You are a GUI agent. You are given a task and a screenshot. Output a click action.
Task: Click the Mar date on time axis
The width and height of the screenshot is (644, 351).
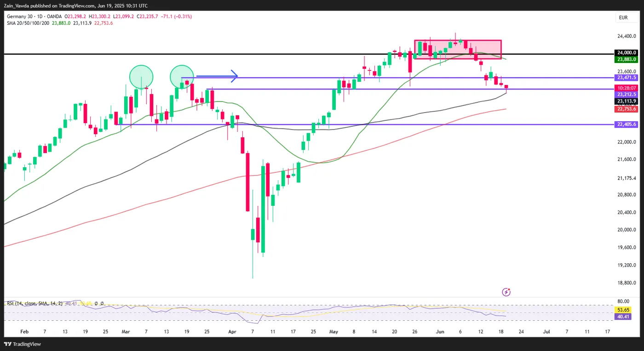click(x=126, y=331)
